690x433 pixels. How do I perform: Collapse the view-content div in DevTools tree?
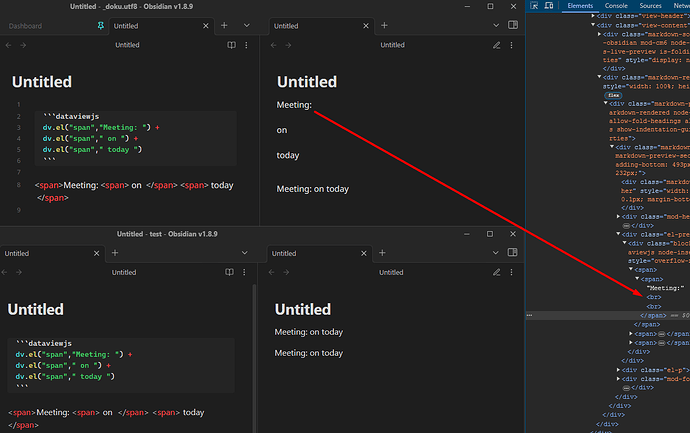(593, 25)
